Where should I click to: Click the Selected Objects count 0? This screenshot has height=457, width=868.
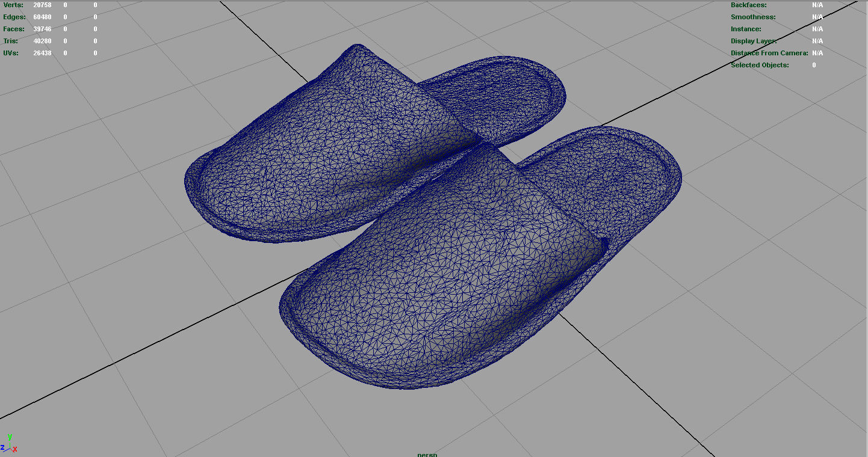point(814,65)
